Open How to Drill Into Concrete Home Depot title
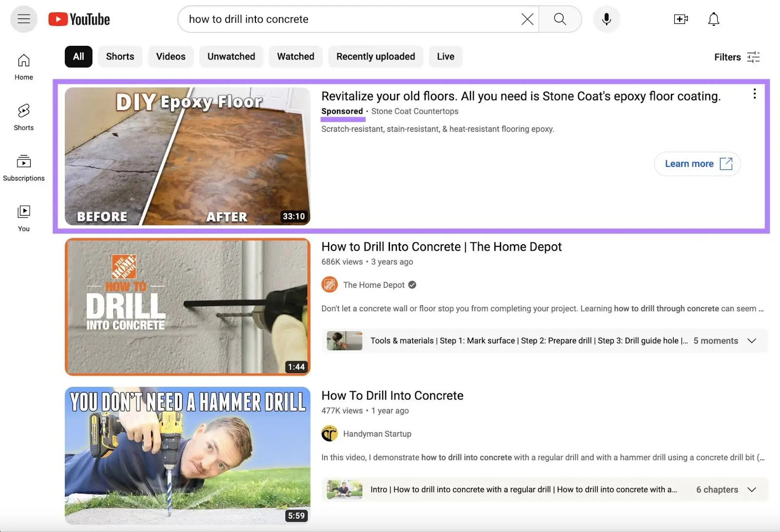The height and width of the screenshot is (532, 780). pyautogui.click(x=441, y=247)
